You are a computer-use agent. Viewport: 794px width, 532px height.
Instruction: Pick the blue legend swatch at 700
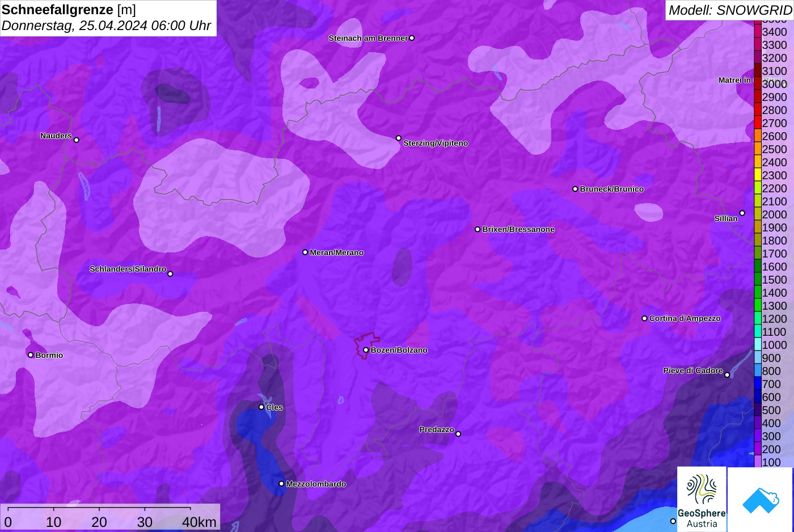pos(758,384)
